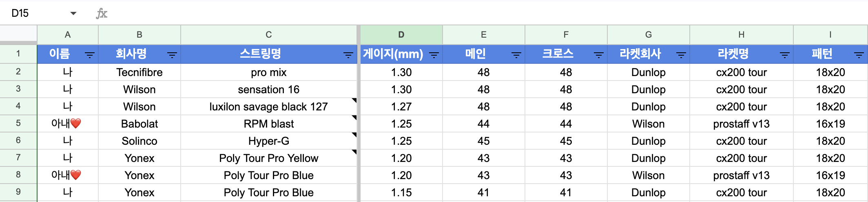This screenshot has height=202, width=868.
Task: Select 'cx200 tour' cell in row 2
Action: [x=742, y=72]
